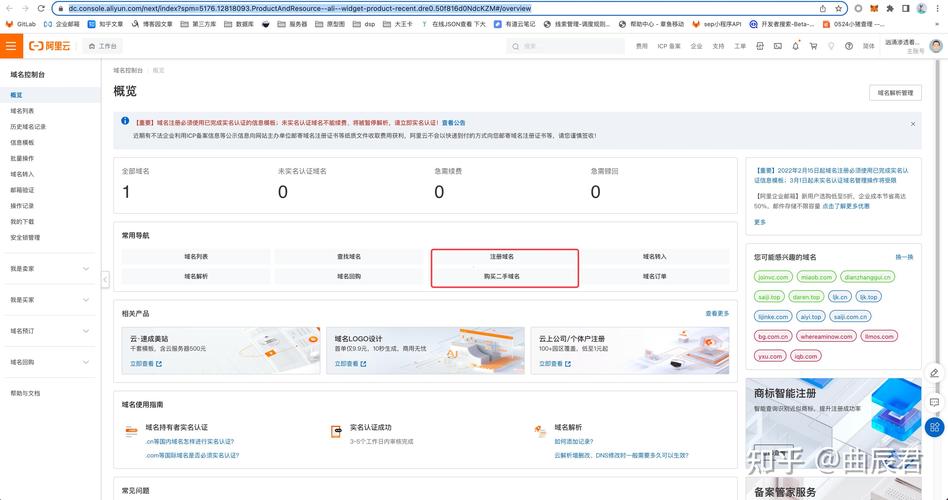The width and height of the screenshot is (948, 500).
Task: Click the 查看公告 link in notice
Action: click(x=453, y=123)
